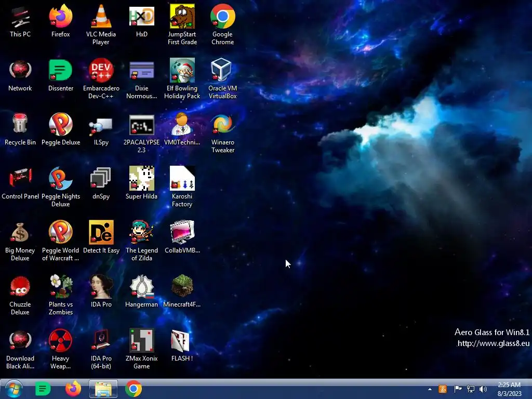Open the HxD hex editor shortcut

click(141, 21)
